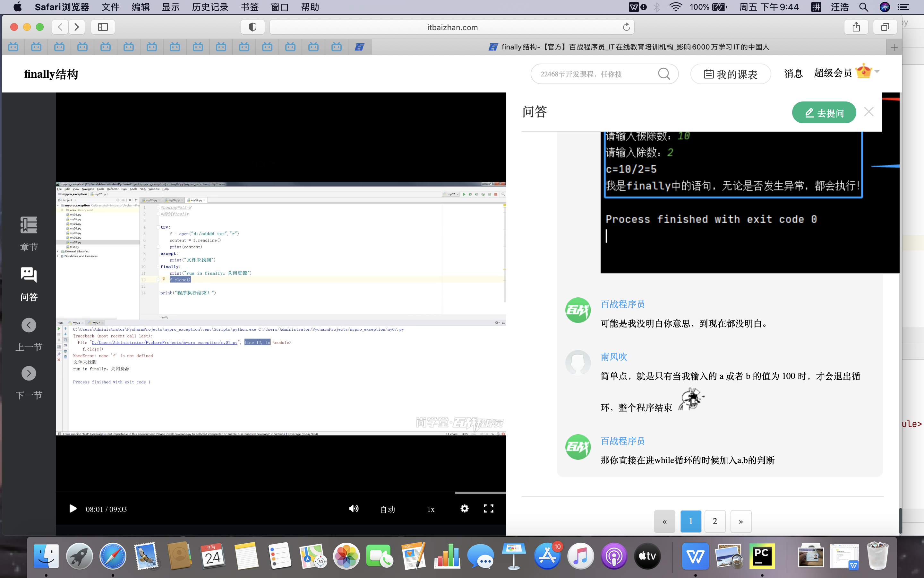Screen dimensions: 924x578
Task: Expand the 超级会员 dropdown arrow
Action: pos(877,72)
